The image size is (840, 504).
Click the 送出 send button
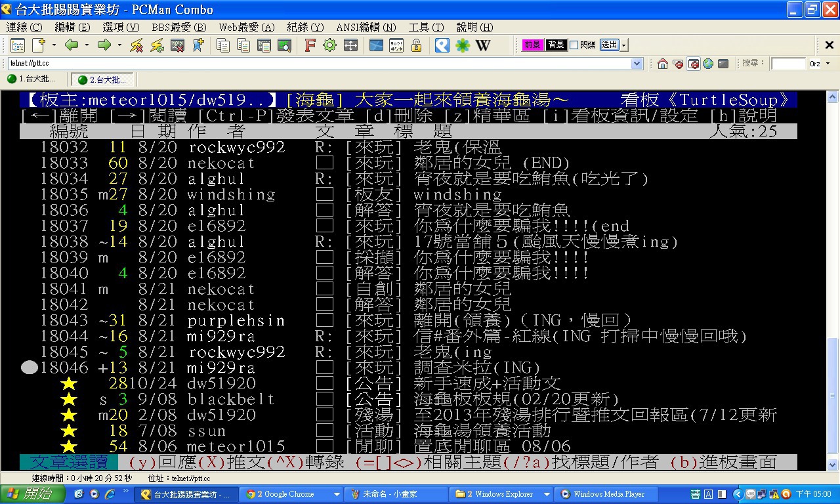click(x=610, y=45)
